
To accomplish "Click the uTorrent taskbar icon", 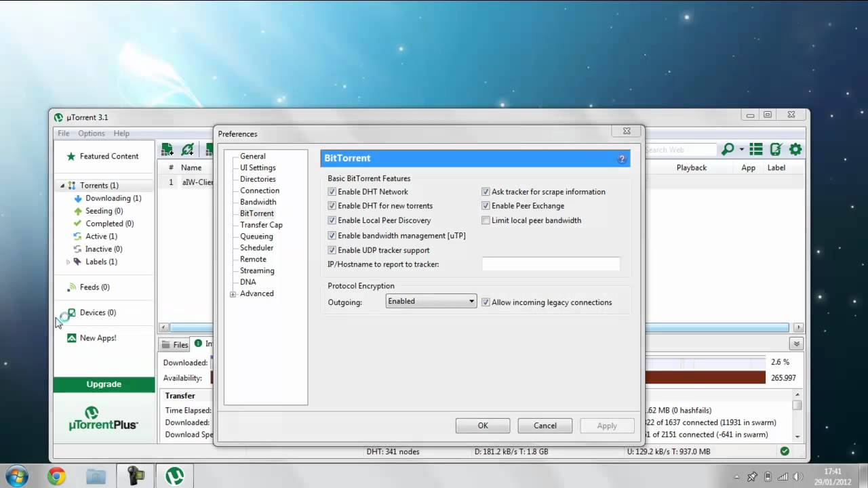I will [x=174, y=476].
